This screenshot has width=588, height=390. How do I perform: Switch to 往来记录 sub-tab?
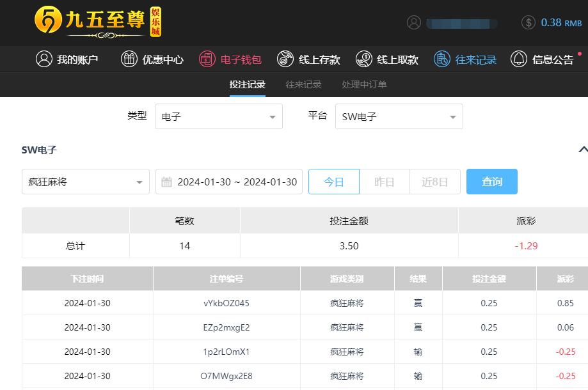click(304, 84)
